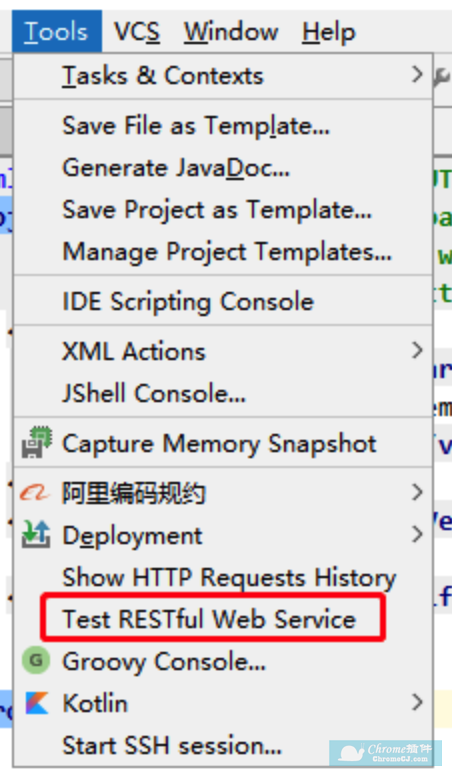
Task: Click the Kotlin logo icon
Action: 37,703
